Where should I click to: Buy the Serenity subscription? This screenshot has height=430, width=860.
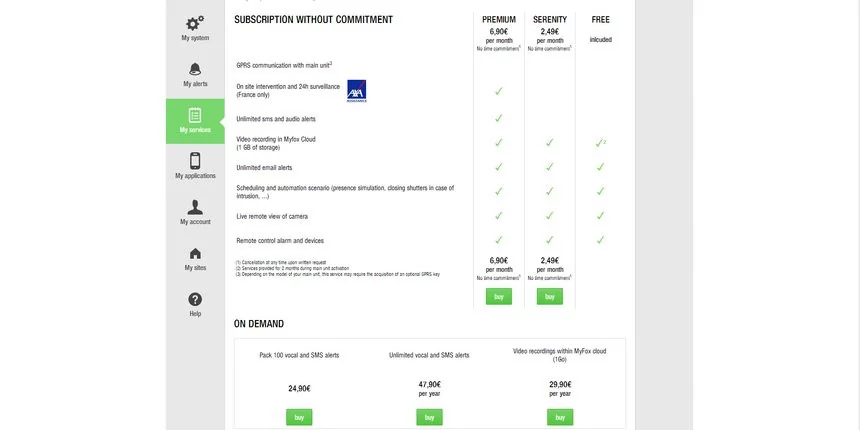tap(550, 297)
